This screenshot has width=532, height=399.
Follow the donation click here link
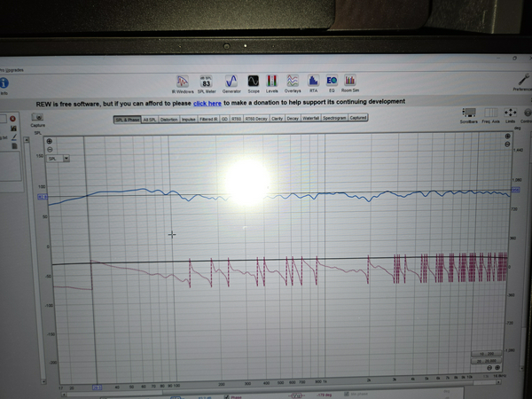[x=207, y=104]
